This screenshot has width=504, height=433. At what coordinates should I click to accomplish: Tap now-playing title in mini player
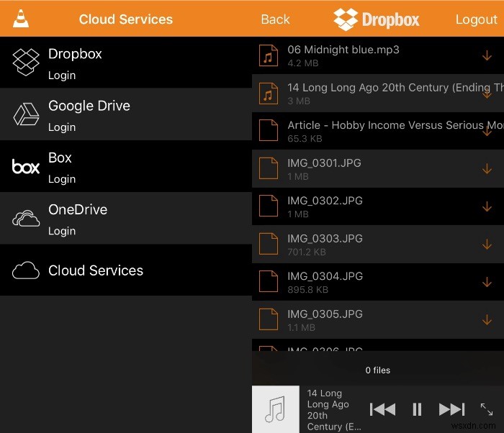[x=334, y=410]
